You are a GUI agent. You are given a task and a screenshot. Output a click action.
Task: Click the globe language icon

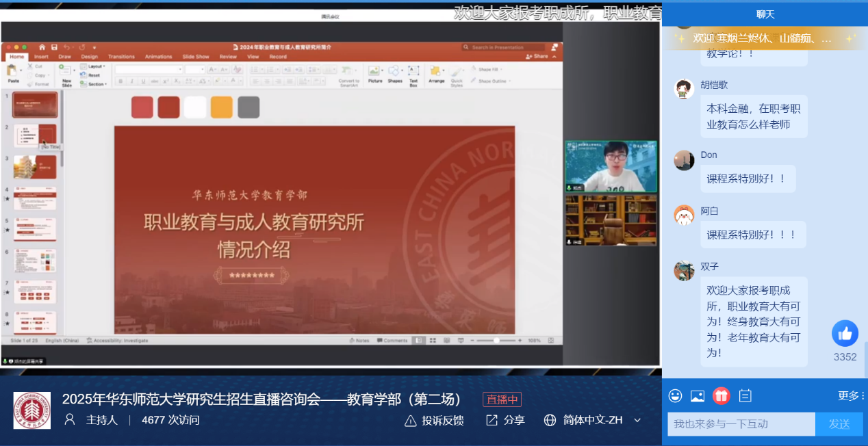click(550, 420)
